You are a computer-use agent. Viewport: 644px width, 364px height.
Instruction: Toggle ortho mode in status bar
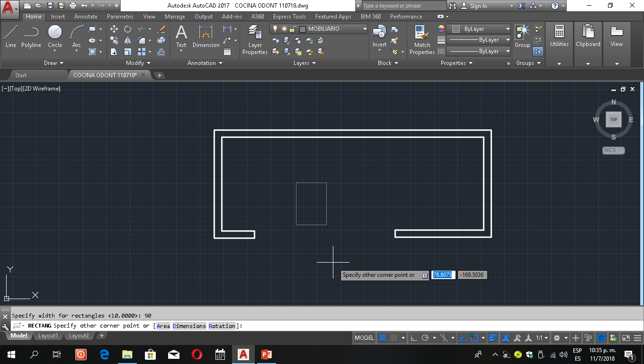[x=413, y=338]
